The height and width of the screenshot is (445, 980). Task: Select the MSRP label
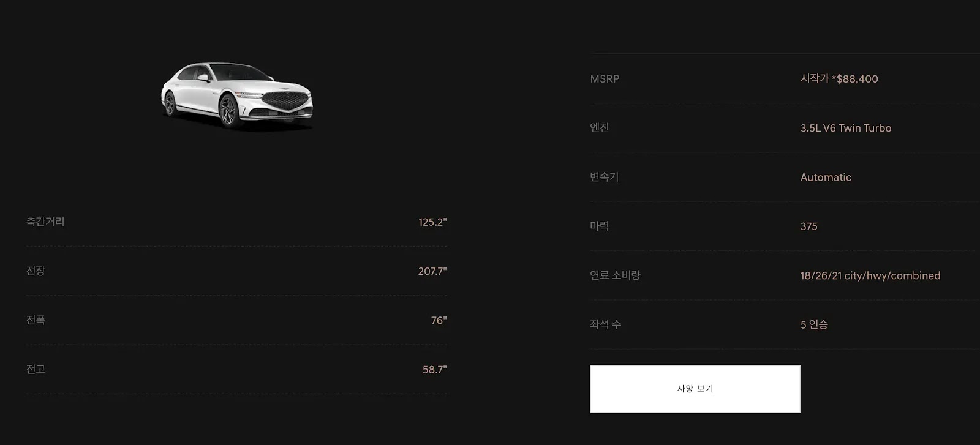605,79
